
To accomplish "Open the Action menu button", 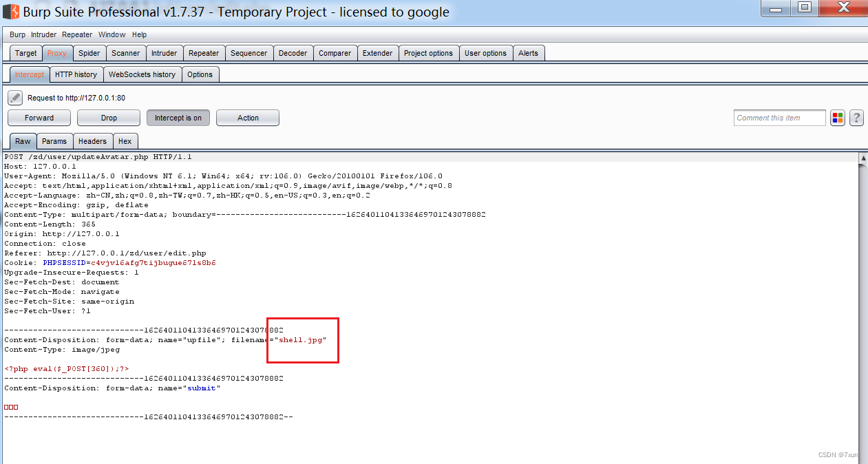I will [248, 118].
